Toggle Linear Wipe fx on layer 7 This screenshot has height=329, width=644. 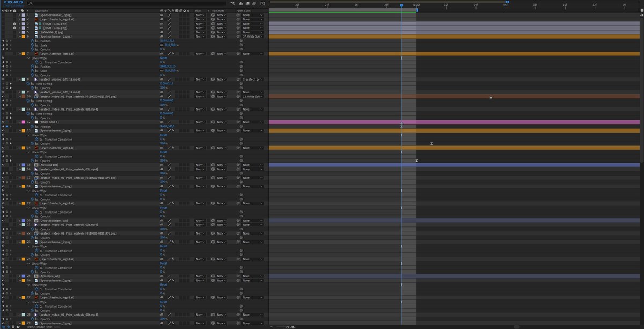[3, 58]
